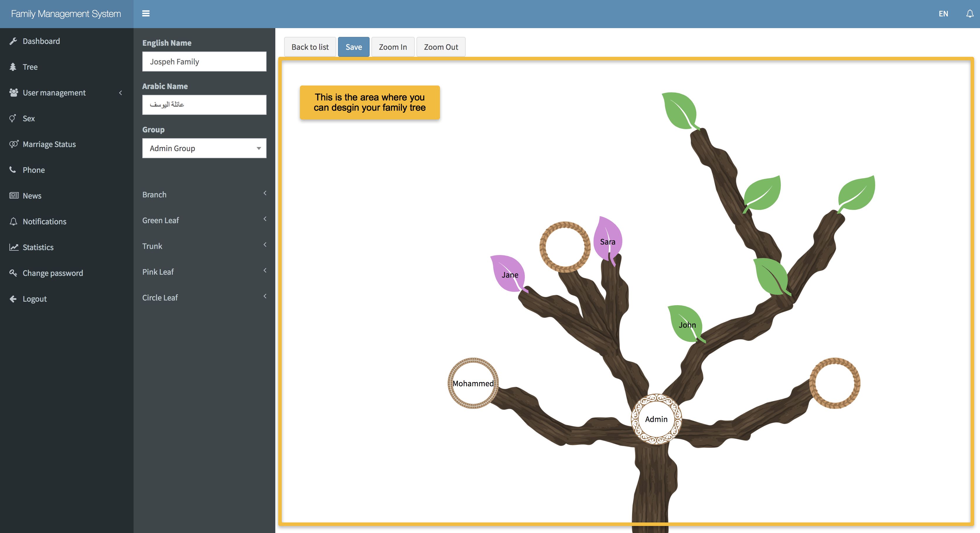Click the Phone handset icon

(x=13, y=170)
